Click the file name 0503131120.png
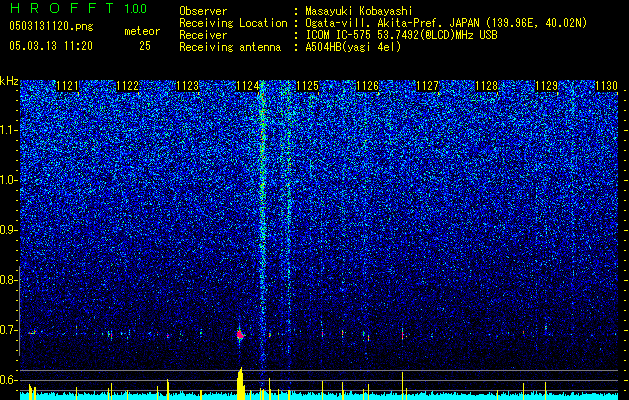This screenshot has height=400, width=629. [x=51, y=26]
